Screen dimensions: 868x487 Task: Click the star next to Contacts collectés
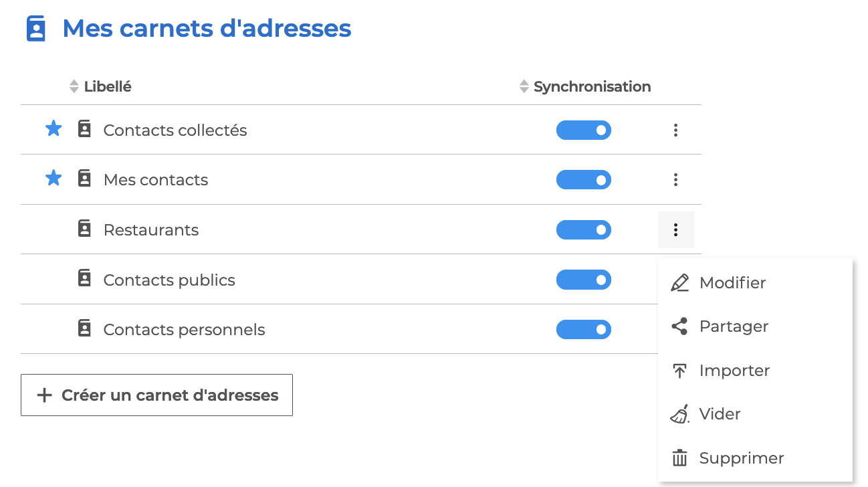click(x=53, y=128)
